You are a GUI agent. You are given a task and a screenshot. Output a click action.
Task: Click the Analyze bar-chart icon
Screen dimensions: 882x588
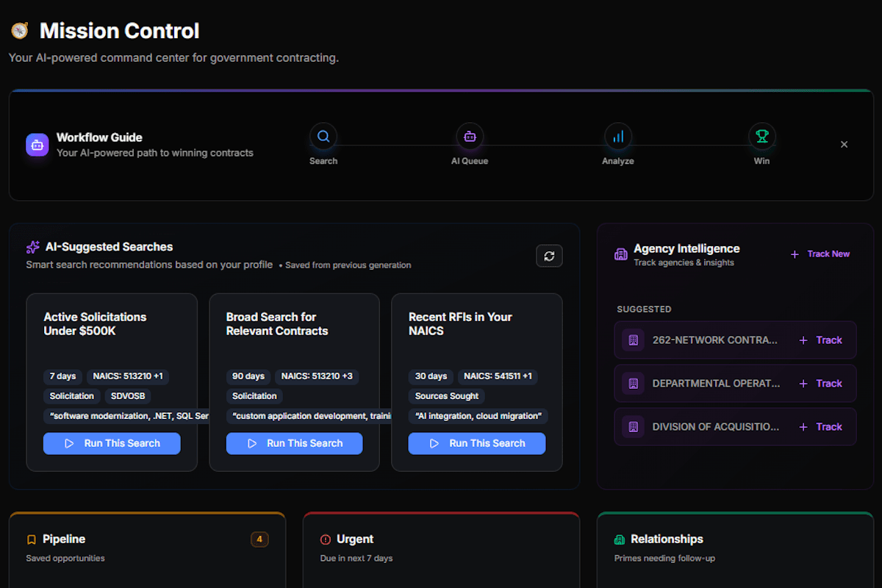coord(617,136)
